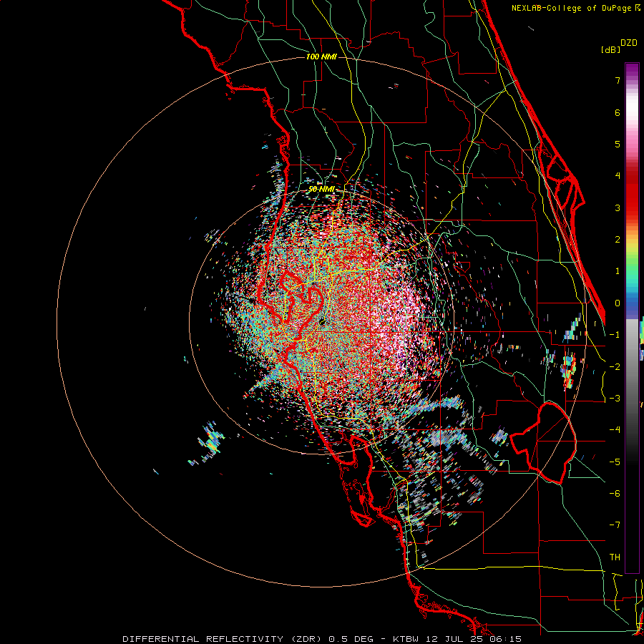Image resolution: width=644 pixels, height=644 pixels.
Task: Click the positive 3 scale tick label
Action: tap(618, 208)
